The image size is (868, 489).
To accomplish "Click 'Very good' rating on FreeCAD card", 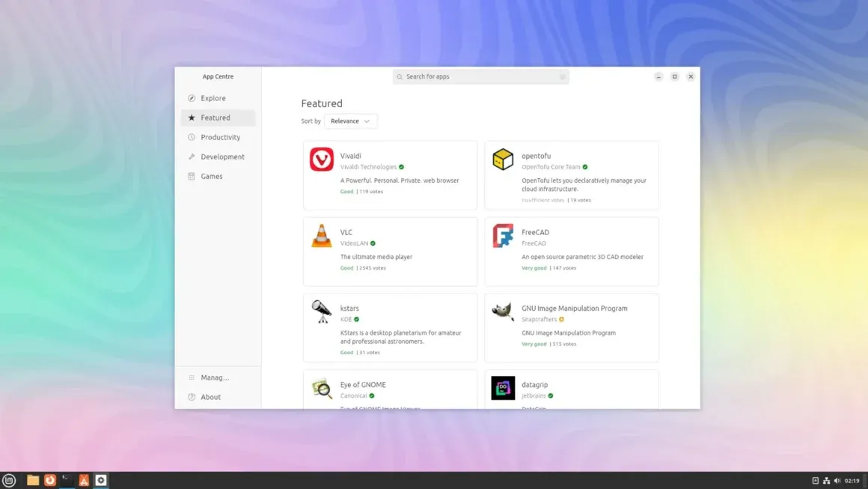I will (x=534, y=267).
